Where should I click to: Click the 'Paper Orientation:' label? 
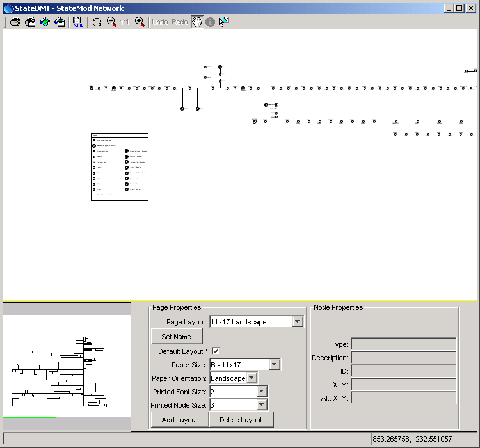(x=179, y=378)
